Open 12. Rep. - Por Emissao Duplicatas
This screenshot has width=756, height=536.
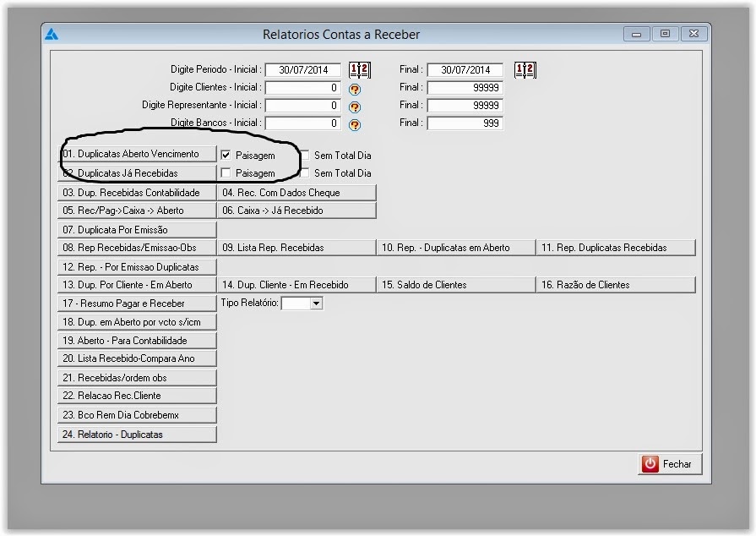pos(137,267)
